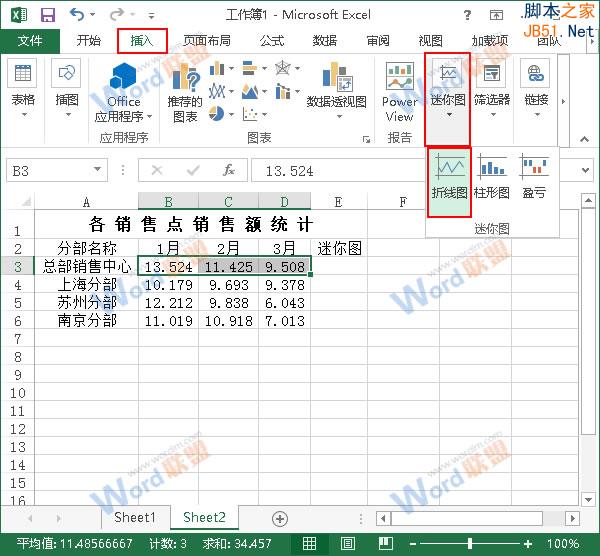Screen dimensions: 600x556
Task: Switch to Sheet1 tab
Action: click(135, 517)
